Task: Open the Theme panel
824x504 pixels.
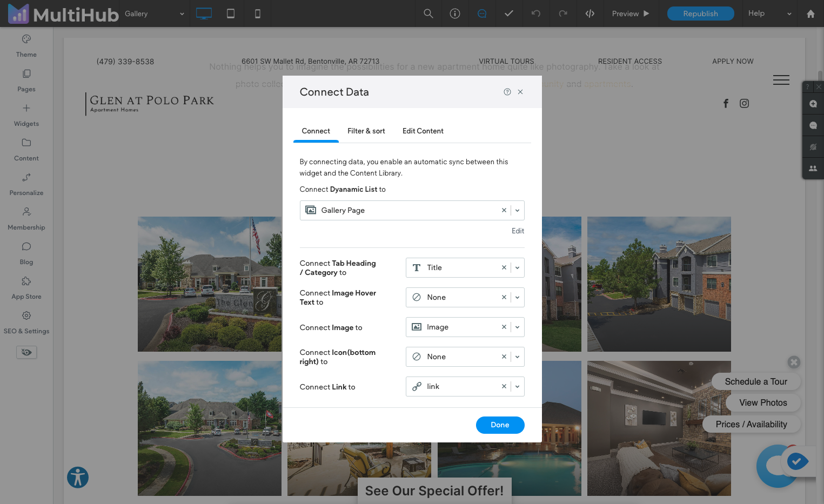Action: (26, 46)
